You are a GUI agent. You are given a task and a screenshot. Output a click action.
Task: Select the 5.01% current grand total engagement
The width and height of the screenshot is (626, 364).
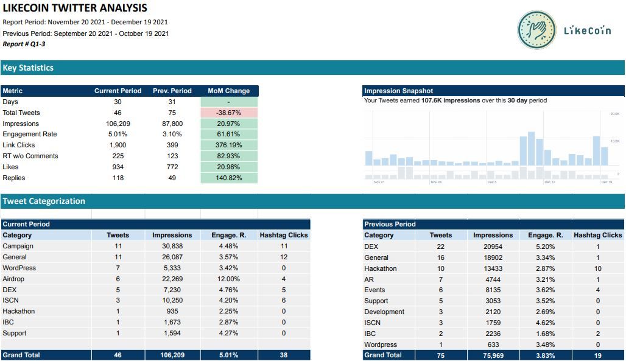[x=229, y=355]
